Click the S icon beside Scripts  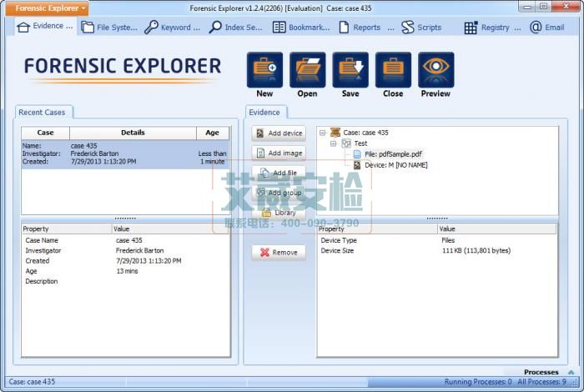tap(408, 28)
